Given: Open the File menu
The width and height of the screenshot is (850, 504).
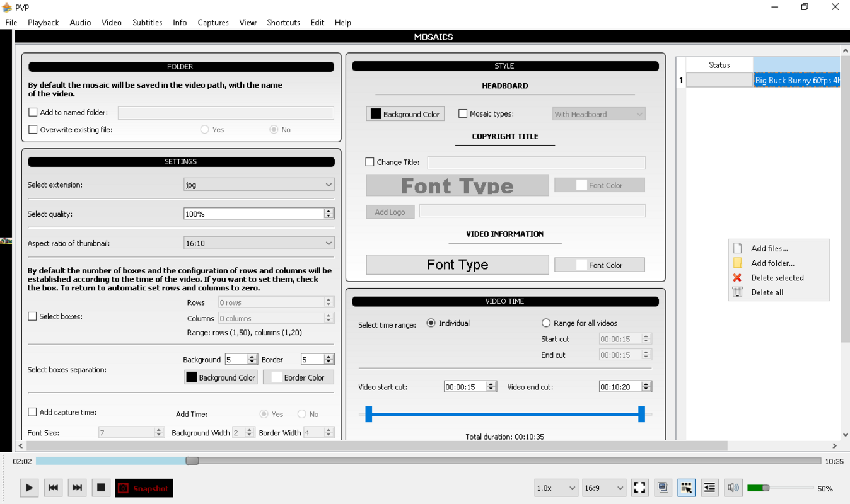Looking at the screenshot, I should point(11,22).
